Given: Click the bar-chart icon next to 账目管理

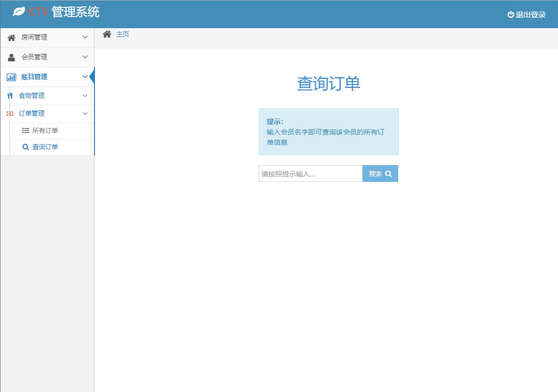Looking at the screenshot, I should [10, 77].
